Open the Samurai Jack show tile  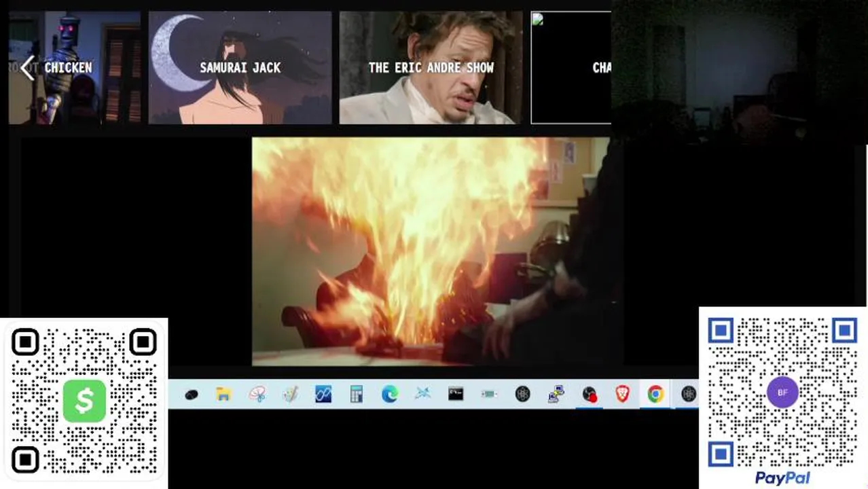(240, 68)
